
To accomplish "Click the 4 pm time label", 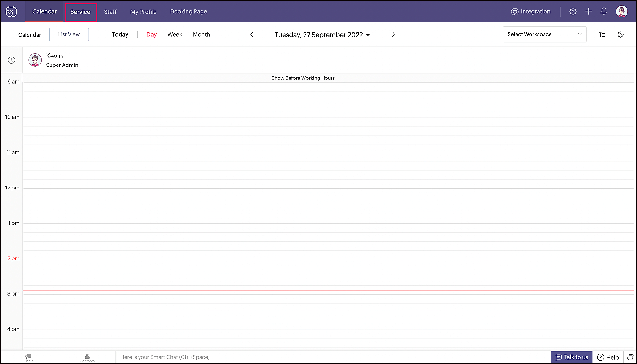I will tap(13, 329).
